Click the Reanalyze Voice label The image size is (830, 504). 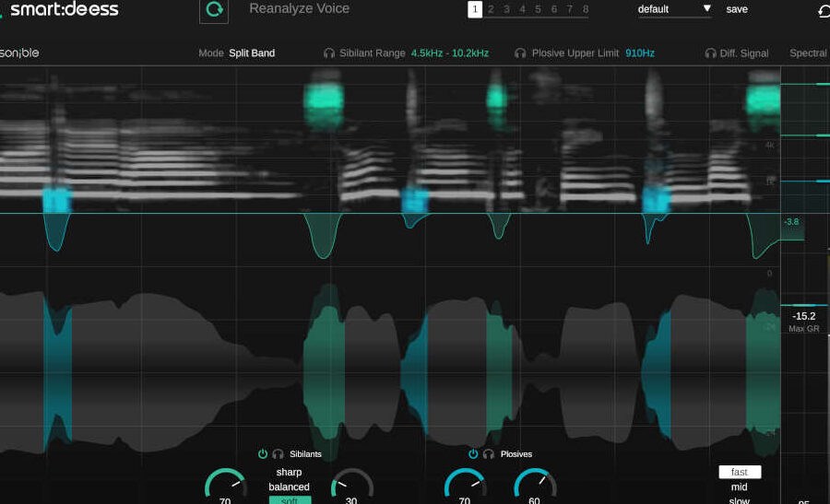[299, 8]
